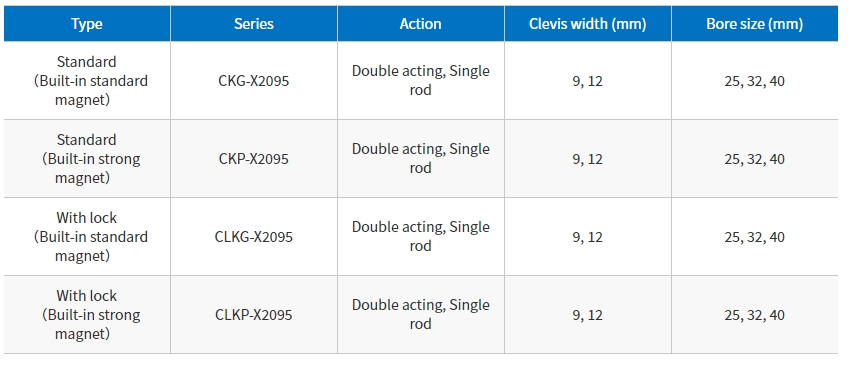Click the Bore size (mm) header
The width and height of the screenshot is (848, 376).
754,24
